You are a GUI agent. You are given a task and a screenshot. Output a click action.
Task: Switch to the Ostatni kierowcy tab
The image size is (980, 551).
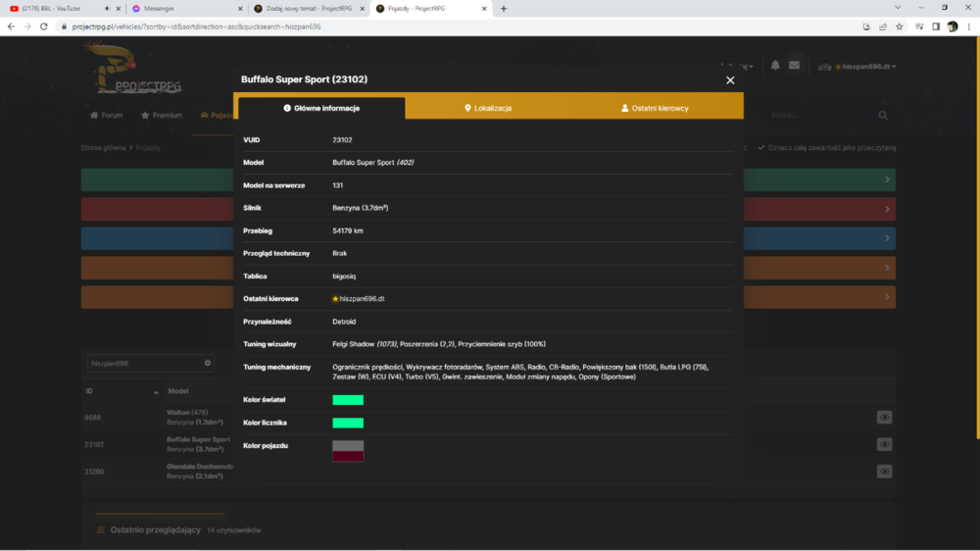click(x=655, y=108)
